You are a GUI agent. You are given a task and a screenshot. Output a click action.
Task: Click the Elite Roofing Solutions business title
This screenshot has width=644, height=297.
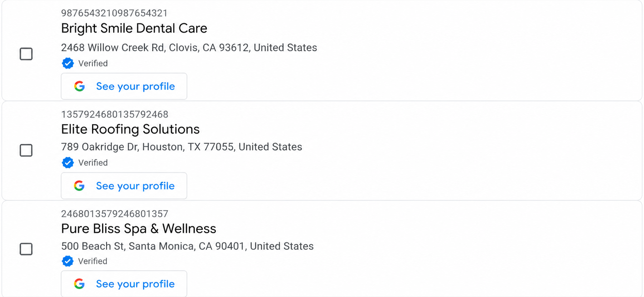130,129
